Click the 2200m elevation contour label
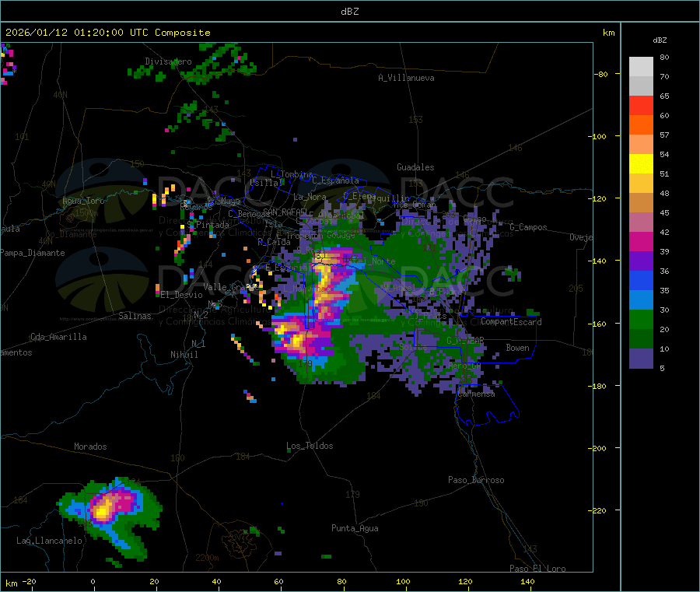The height and width of the screenshot is (592, 700). [207, 558]
